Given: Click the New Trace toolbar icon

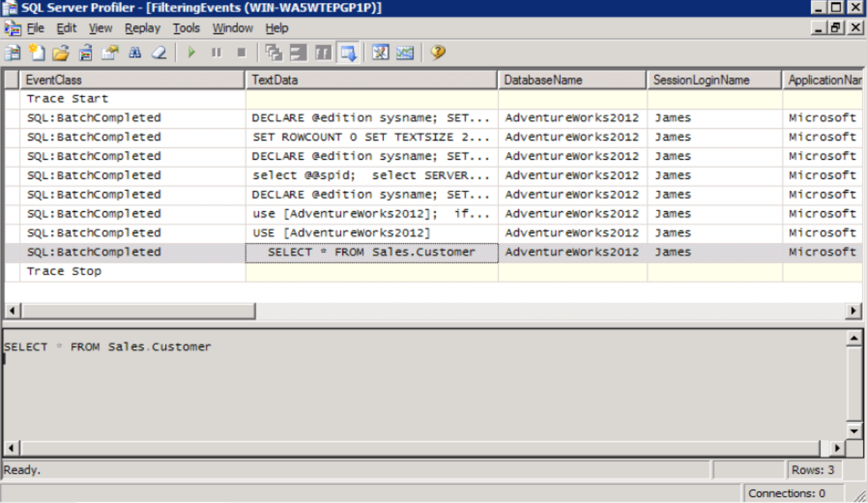Looking at the screenshot, I should tap(12, 53).
